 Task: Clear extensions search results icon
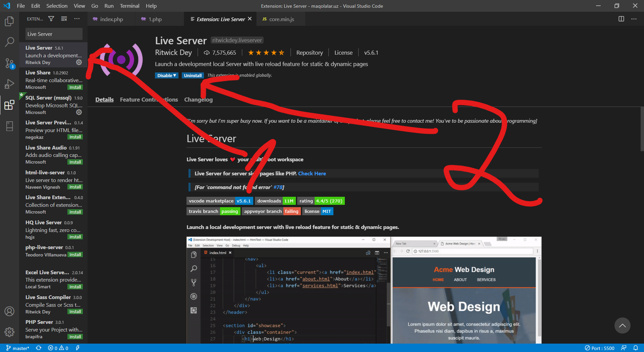tap(64, 19)
